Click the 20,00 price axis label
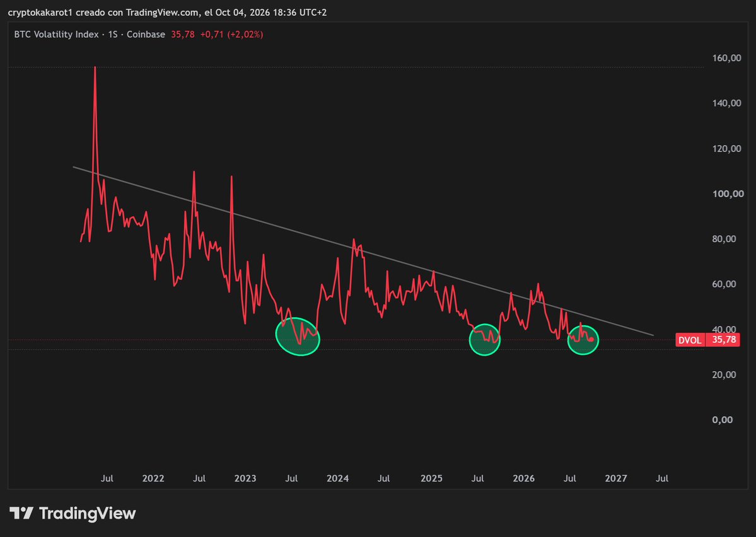756x537 pixels. point(724,374)
